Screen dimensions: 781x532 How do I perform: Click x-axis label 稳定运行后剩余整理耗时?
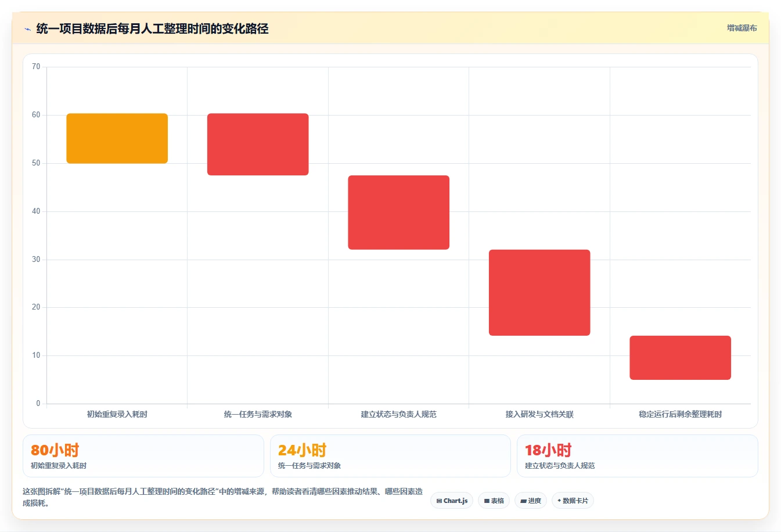click(681, 414)
